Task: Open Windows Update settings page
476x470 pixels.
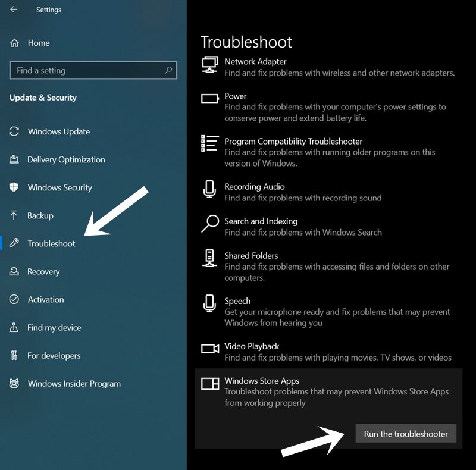Action: coord(58,131)
